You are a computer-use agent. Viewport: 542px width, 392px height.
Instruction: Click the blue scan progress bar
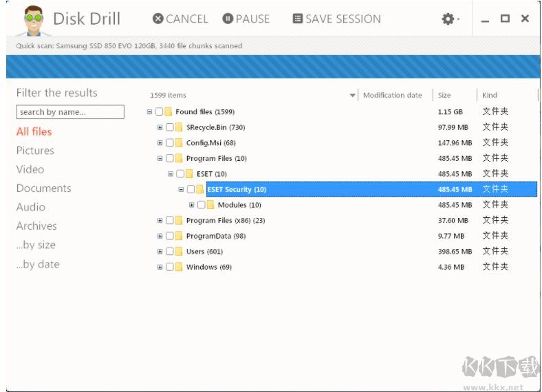pos(271,67)
